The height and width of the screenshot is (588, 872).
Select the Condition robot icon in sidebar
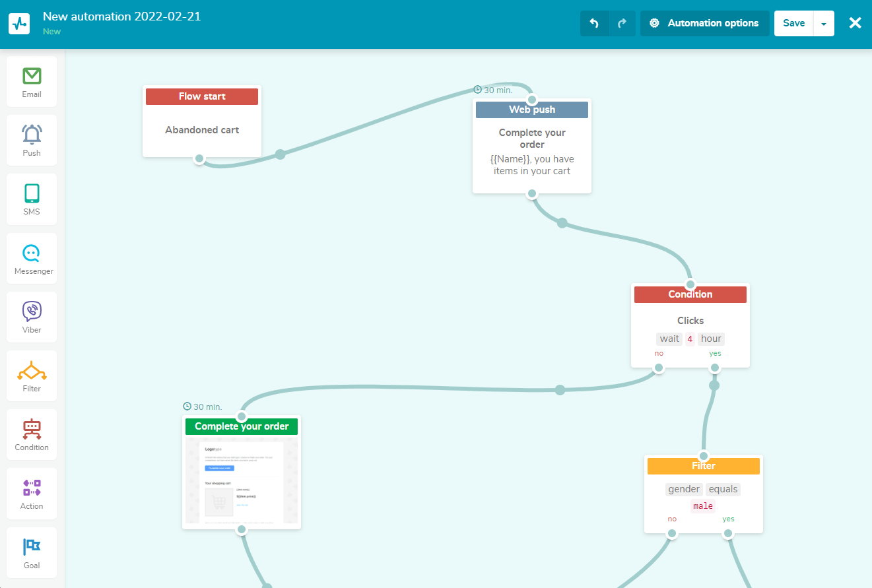point(32,429)
